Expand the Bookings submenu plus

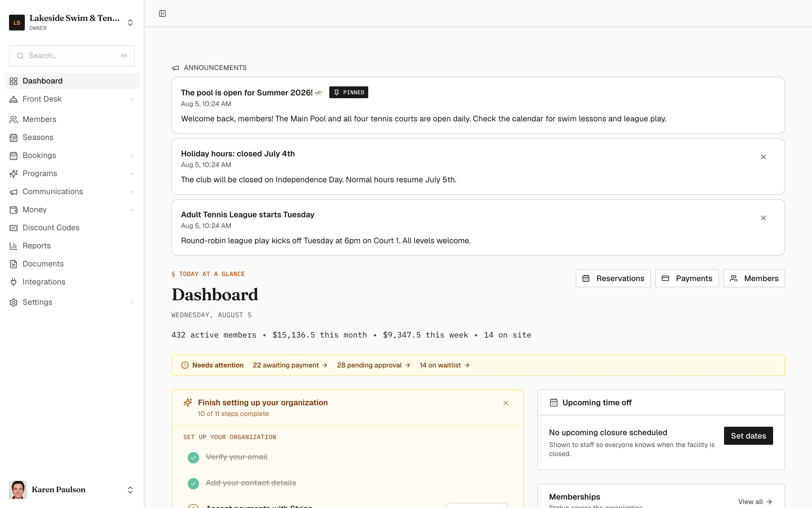point(133,156)
